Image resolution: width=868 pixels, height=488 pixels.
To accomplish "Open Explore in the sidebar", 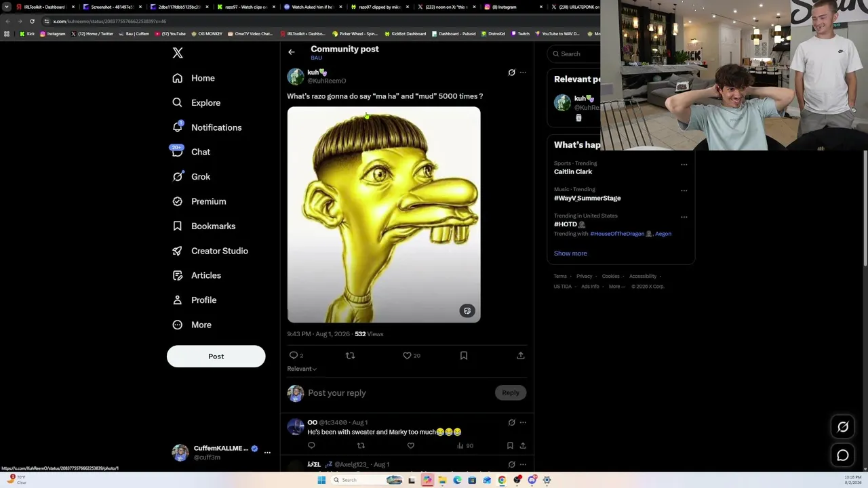I will pyautogui.click(x=196, y=103).
